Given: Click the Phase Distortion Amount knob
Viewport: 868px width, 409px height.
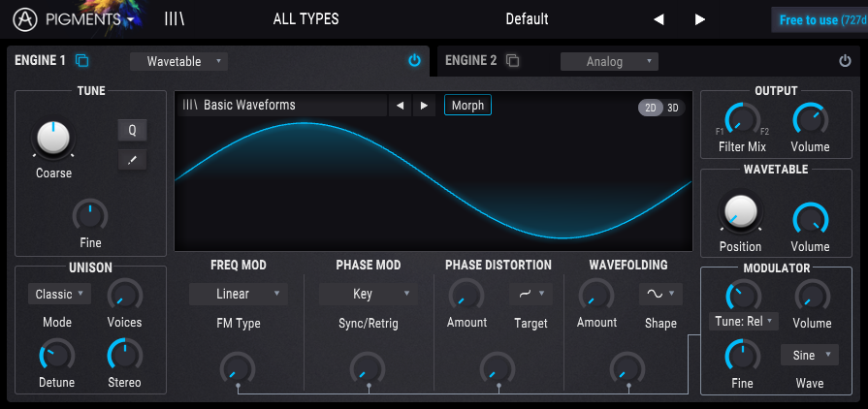Looking at the screenshot, I should (466, 296).
